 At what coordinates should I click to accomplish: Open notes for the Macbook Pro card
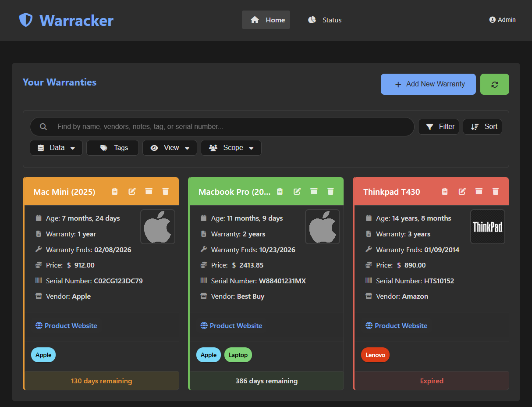click(280, 191)
